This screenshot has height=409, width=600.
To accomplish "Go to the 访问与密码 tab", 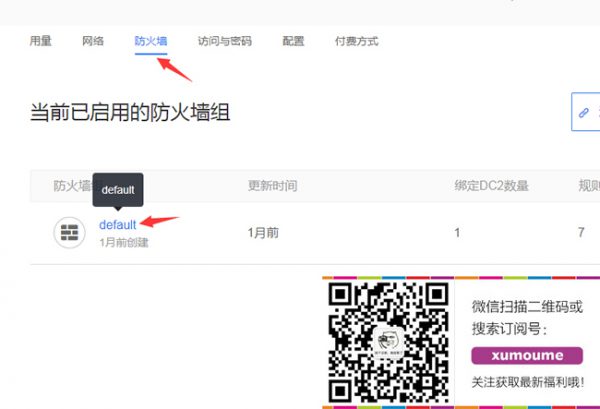I will 224,41.
